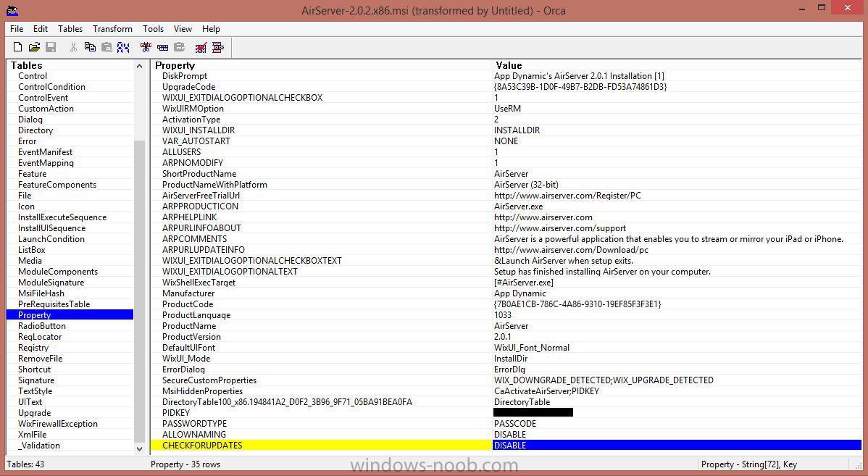Click the Cut scissors toolbar icon
This screenshot has width=868, height=476.
coord(73,47)
